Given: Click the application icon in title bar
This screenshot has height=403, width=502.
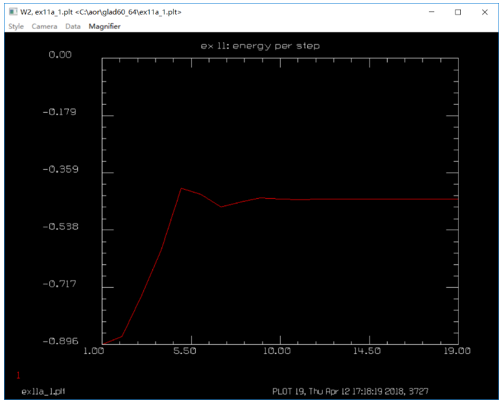Looking at the screenshot, I should (x=13, y=12).
